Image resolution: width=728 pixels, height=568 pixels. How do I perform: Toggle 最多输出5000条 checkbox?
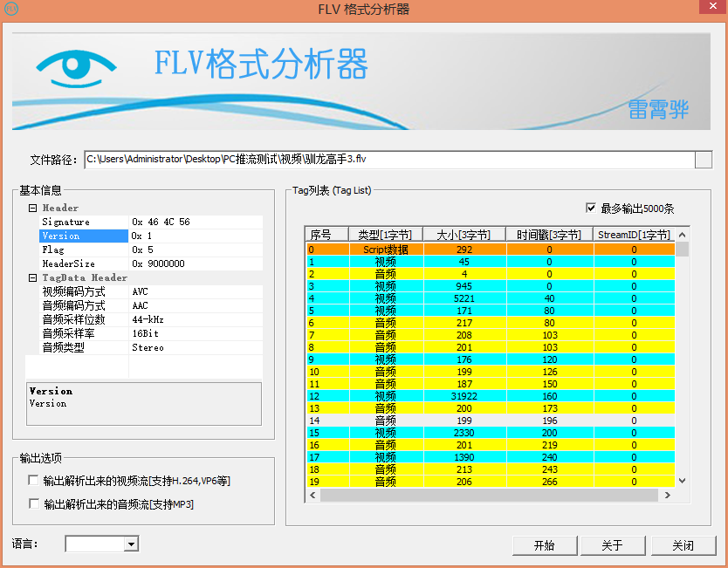pos(591,208)
